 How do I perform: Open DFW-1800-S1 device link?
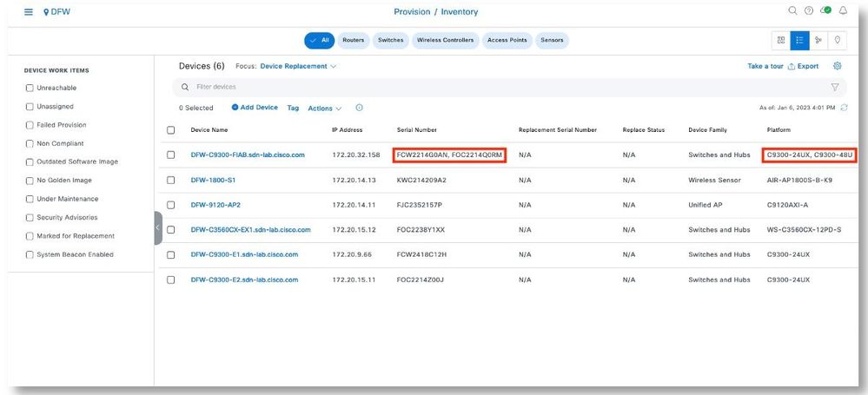coord(213,180)
